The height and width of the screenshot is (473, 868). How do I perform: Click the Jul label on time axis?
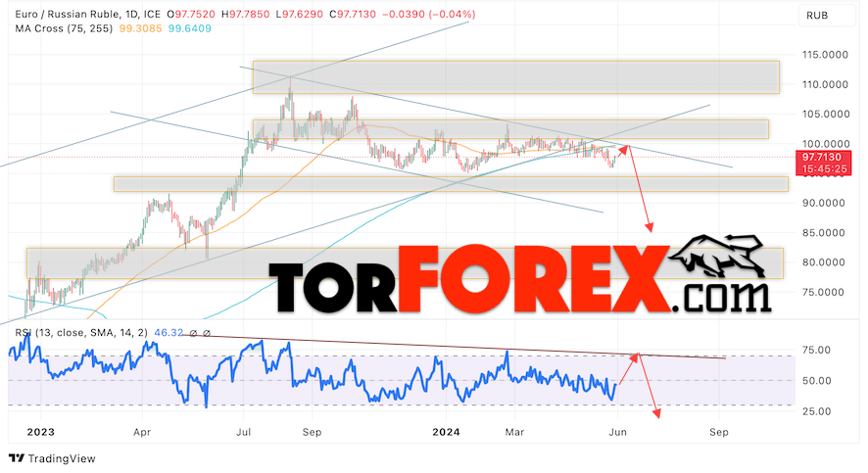[x=244, y=432]
